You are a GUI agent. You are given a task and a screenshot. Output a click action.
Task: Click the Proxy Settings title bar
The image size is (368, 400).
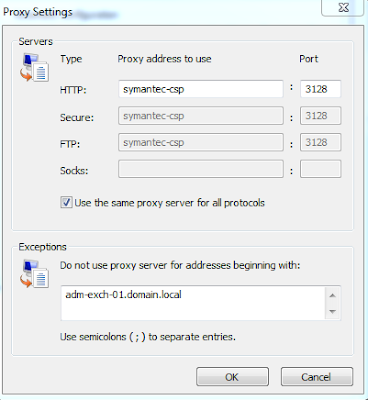160,13
